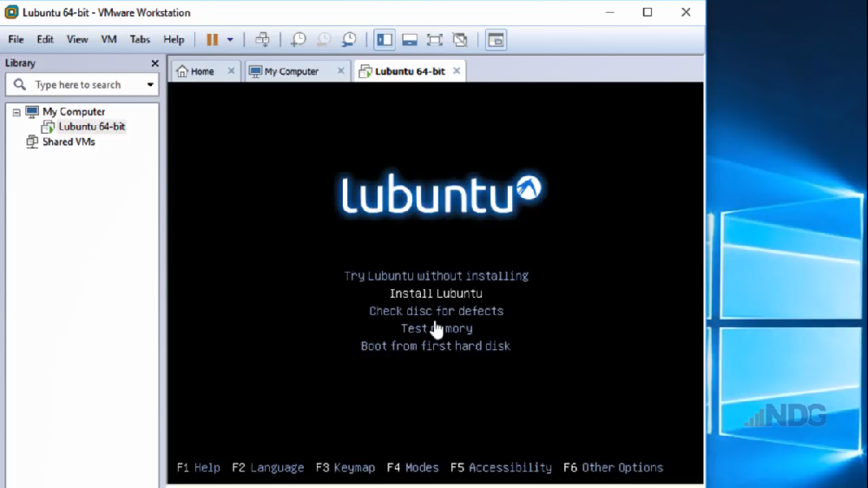Image resolution: width=868 pixels, height=488 pixels.
Task: Select Lubuntu 64-bit in the library tree
Action: (91, 127)
